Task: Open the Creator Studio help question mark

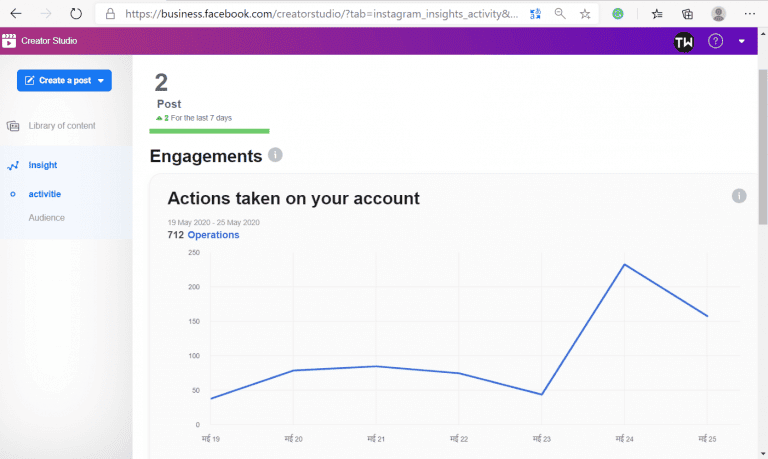Action: [x=715, y=42]
